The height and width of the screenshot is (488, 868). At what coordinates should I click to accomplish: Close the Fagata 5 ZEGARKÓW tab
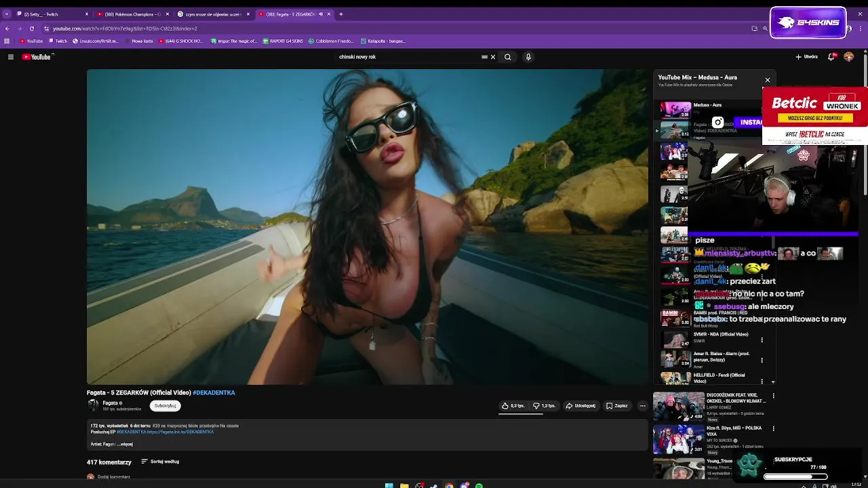[x=328, y=14]
